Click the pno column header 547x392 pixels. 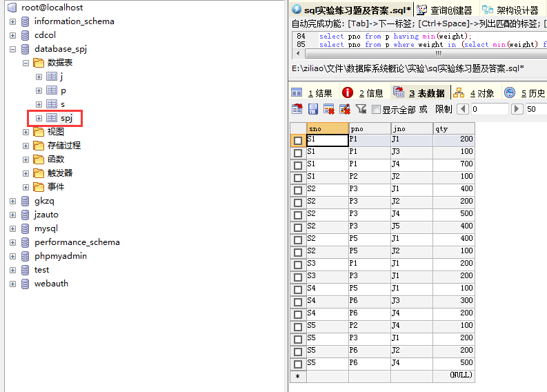point(370,129)
